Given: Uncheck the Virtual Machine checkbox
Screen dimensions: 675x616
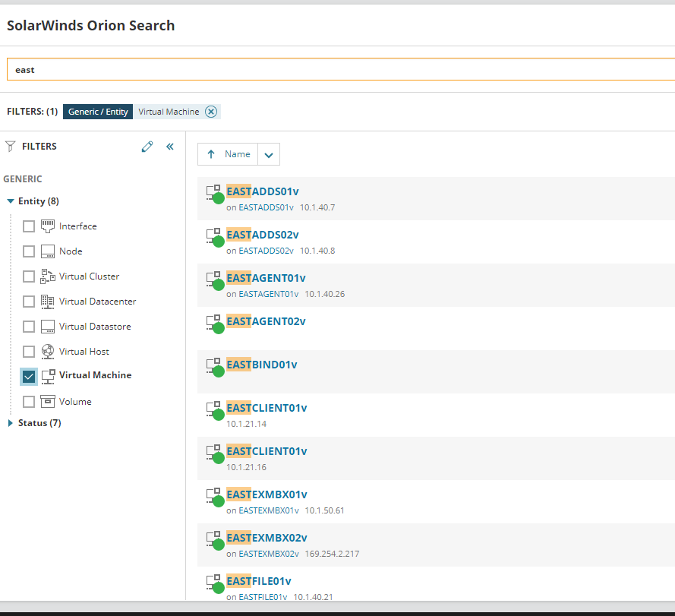Looking at the screenshot, I should (29, 377).
